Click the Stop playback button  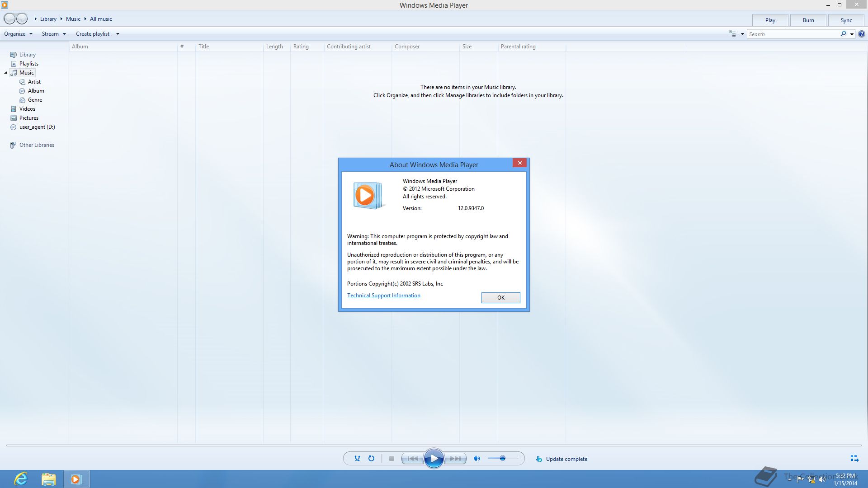tap(392, 459)
